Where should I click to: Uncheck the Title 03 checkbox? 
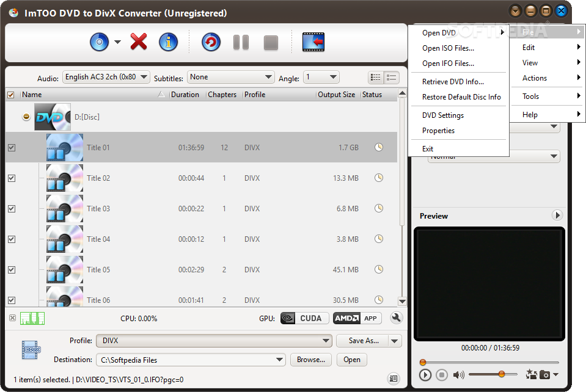[x=12, y=209]
